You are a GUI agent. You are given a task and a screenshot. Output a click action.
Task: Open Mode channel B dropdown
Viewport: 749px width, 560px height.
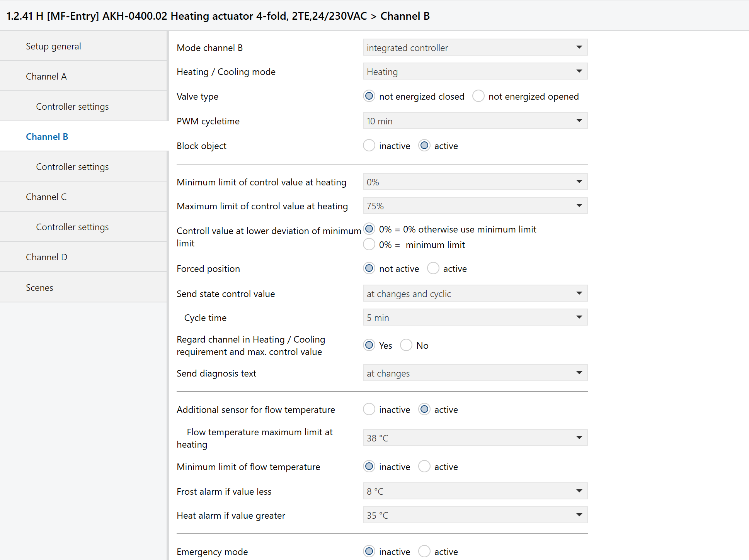click(x=475, y=48)
